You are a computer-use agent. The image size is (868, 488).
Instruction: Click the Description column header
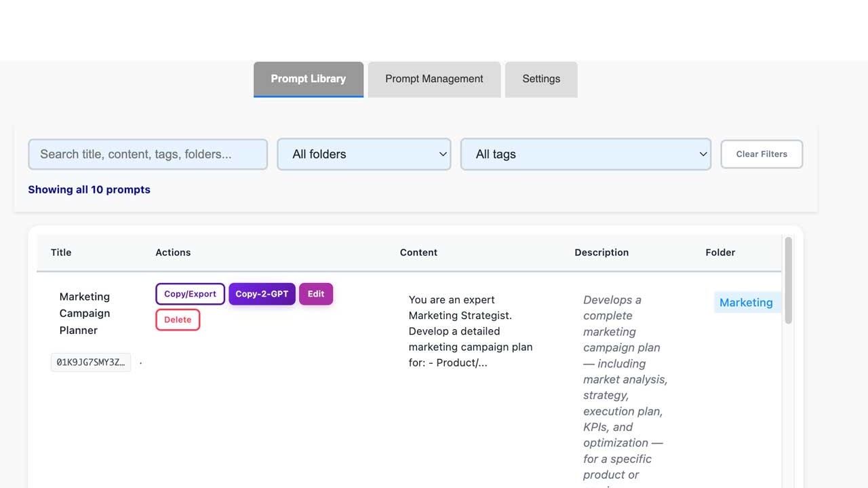click(601, 252)
